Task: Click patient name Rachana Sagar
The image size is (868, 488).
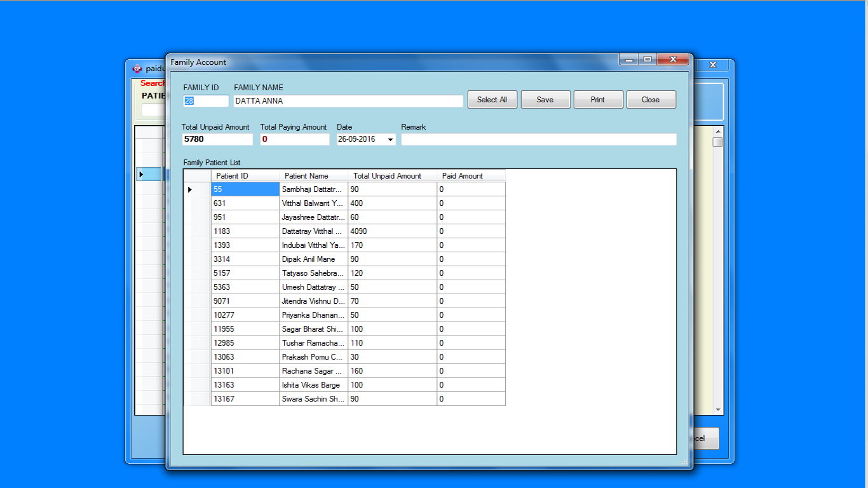Action: click(x=314, y=371)
